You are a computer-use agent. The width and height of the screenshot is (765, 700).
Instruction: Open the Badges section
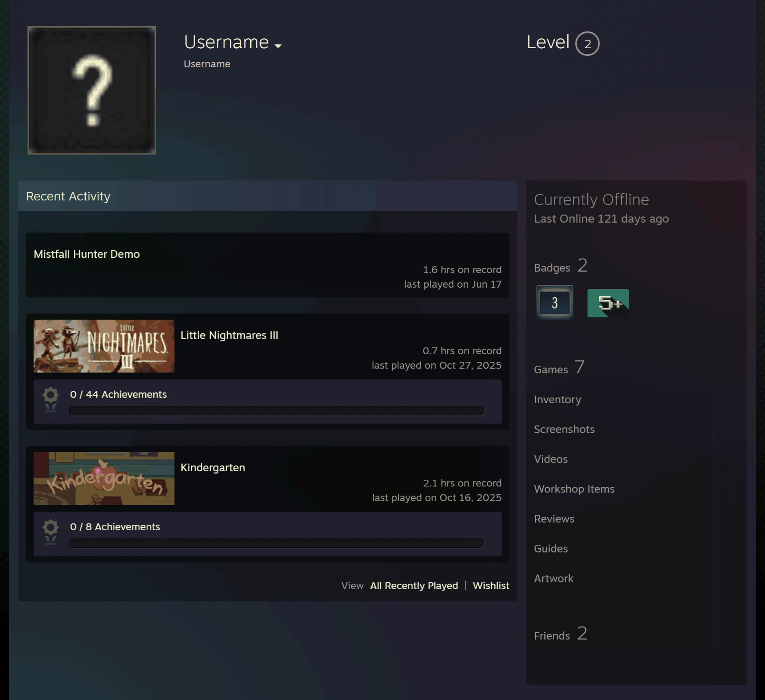click(x=561, y=266)
